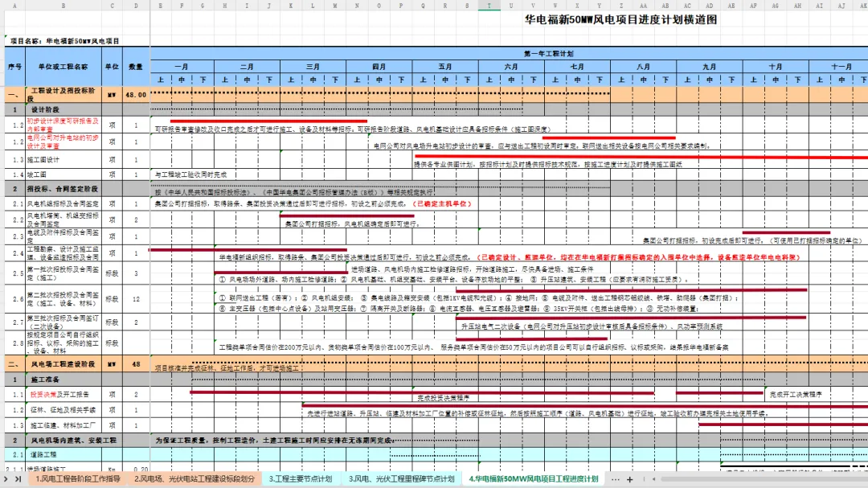Click the note 完成投资决策管程序
The width and height of the screenshot is (868, 488).
(444, 398)
